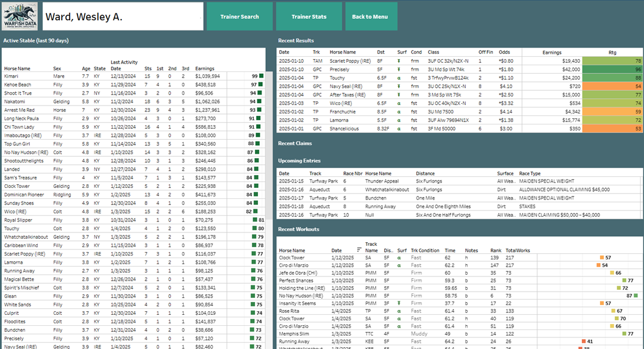Click the Earnings column header in Active Stable
Image resolution: width=644 pixels, height=349 pixels.
pos(205,69)
